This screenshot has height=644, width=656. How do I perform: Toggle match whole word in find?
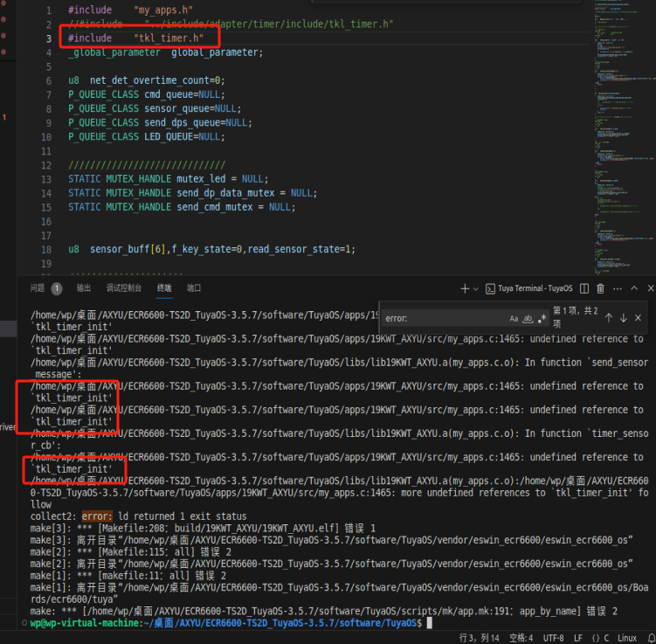528,318
